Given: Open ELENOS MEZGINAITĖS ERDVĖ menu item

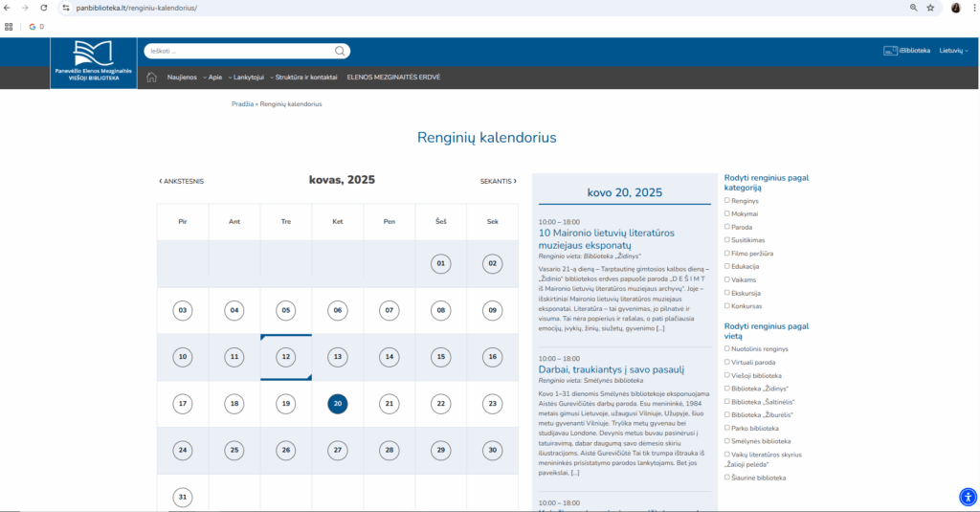Looking at the screenshot, I should tap(393, 78).
